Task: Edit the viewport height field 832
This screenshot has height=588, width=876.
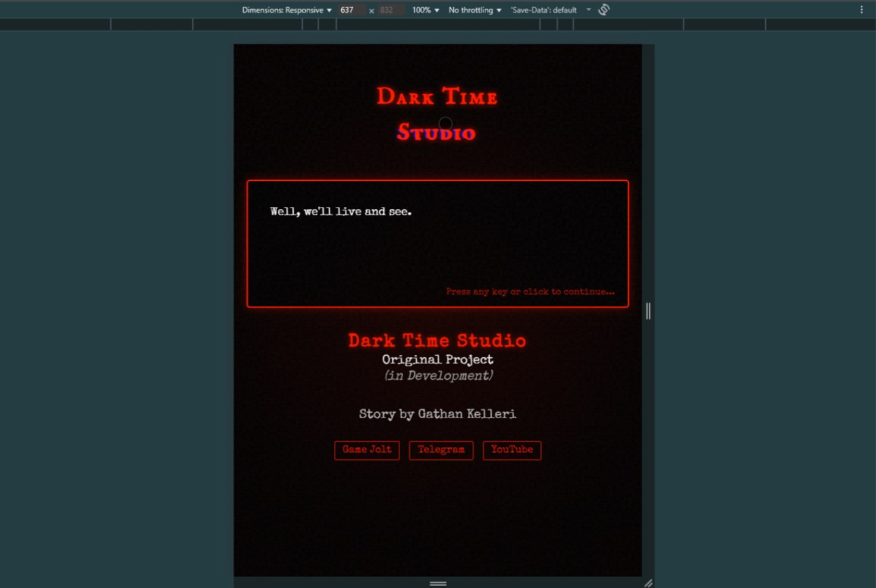Action: (390, 10)
